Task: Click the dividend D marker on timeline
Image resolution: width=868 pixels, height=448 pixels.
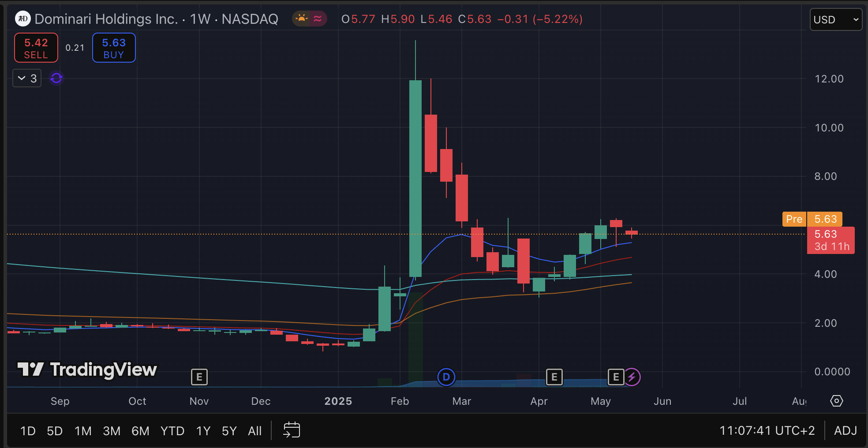Action: point(446,377)
